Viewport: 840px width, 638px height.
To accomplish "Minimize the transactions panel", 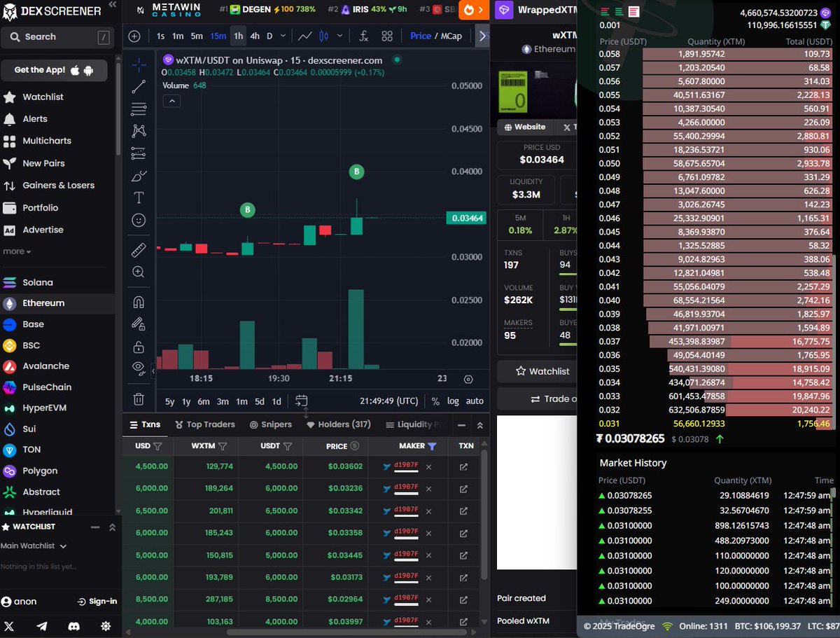I will pos(461,425).
